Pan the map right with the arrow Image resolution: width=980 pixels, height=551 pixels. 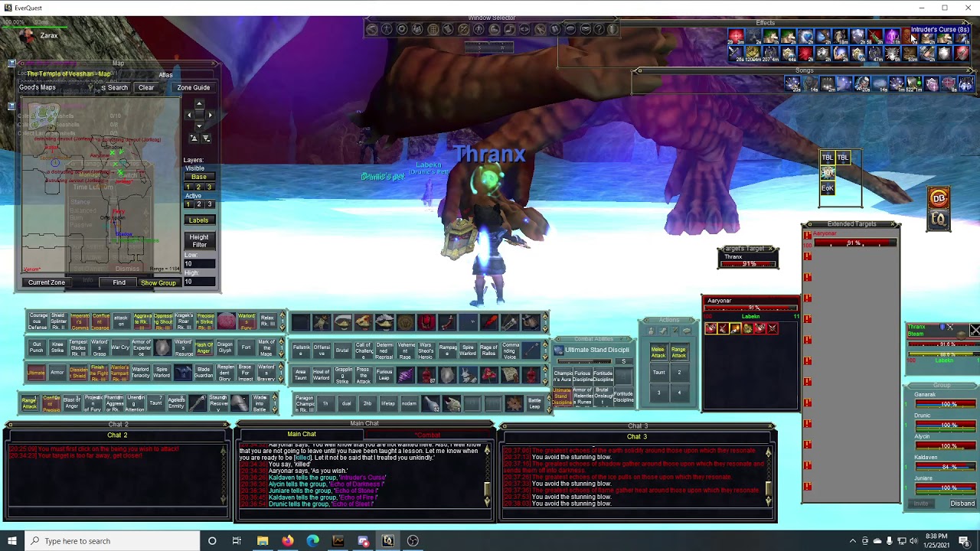click(210, 115)
